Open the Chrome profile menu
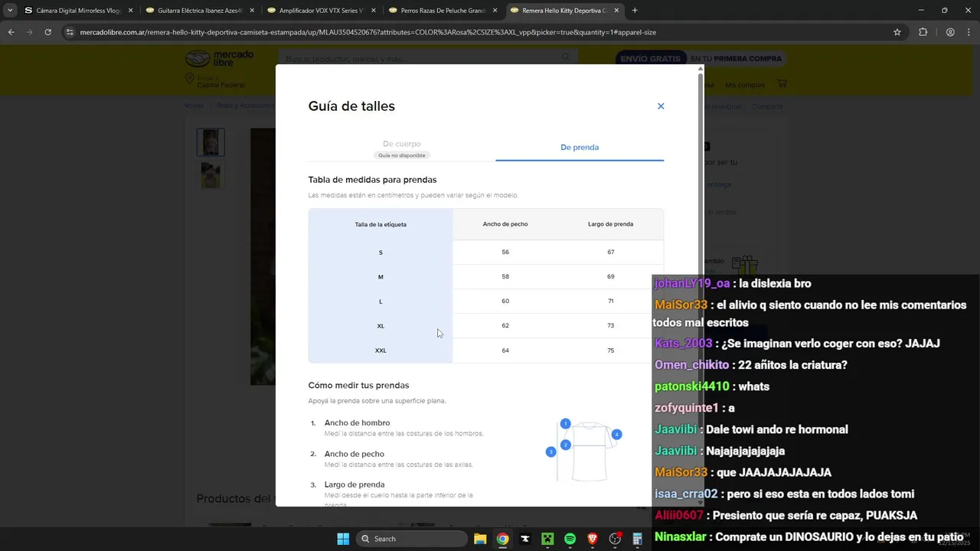The width and height of the screenshot is (980, 551). tap(950, 32)
